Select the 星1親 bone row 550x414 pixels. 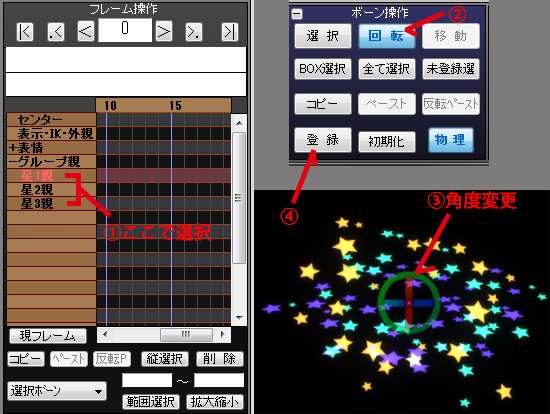(x=51, y=176)
